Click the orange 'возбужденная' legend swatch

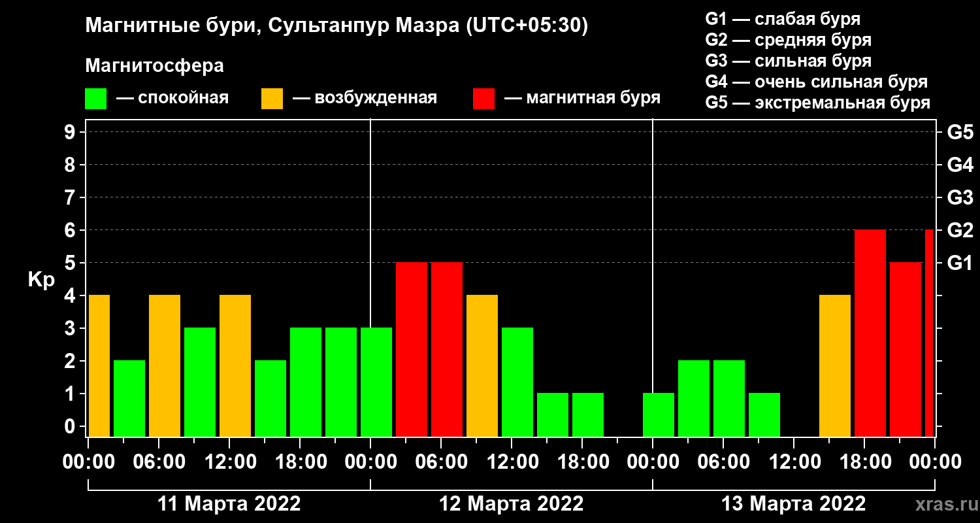click(272, 99)
